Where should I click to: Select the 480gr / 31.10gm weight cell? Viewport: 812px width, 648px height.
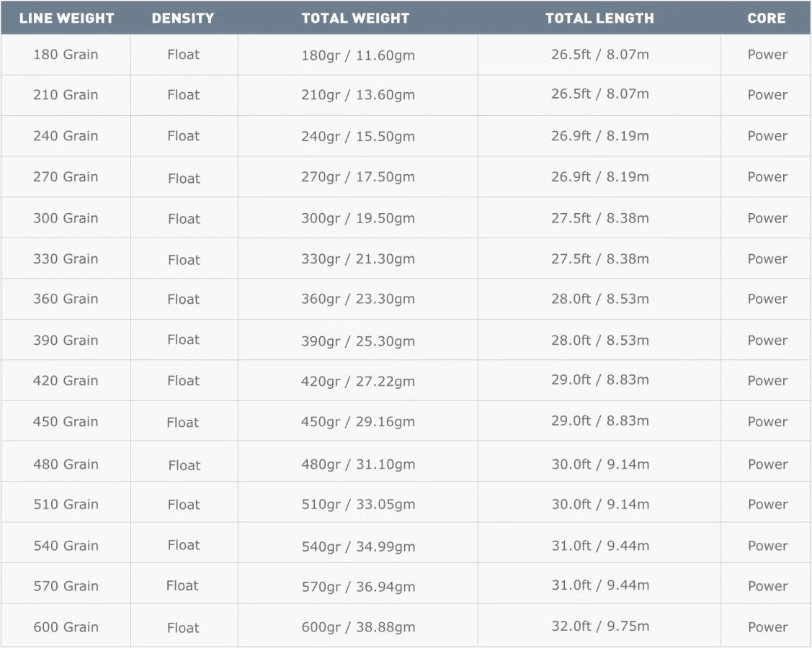point(358,465)
